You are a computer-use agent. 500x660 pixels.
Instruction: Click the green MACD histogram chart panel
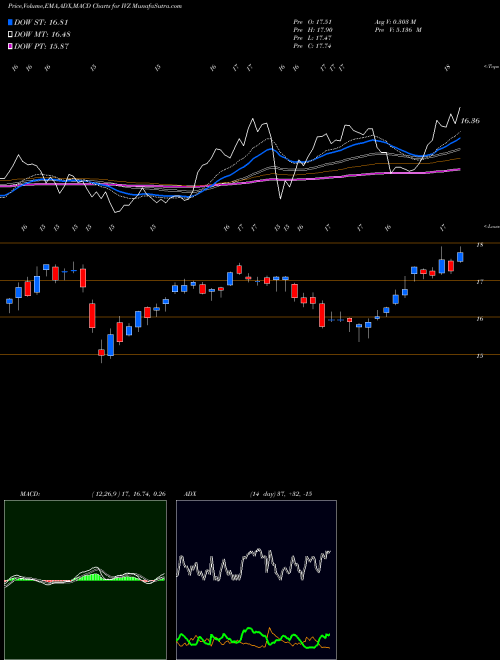85,580
